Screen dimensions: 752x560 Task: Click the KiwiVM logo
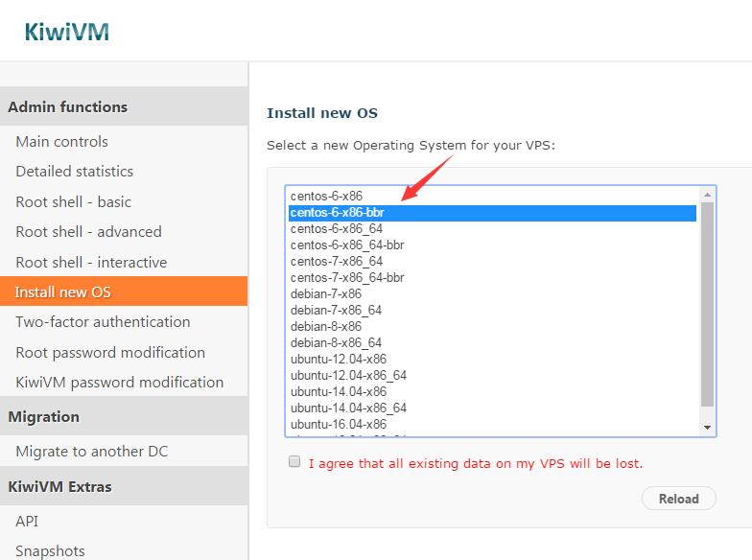tap(67, 33)
